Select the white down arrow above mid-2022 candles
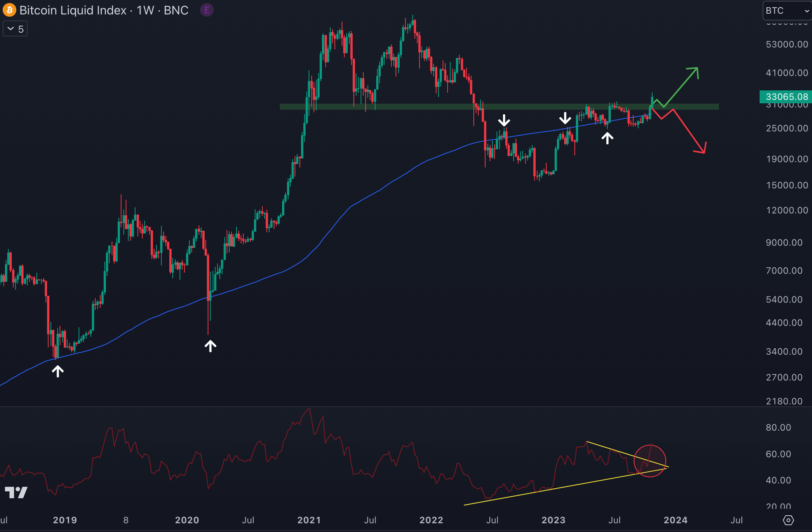Image resolution: width=812 pixels, height=532 pixels. pos(504,120)
